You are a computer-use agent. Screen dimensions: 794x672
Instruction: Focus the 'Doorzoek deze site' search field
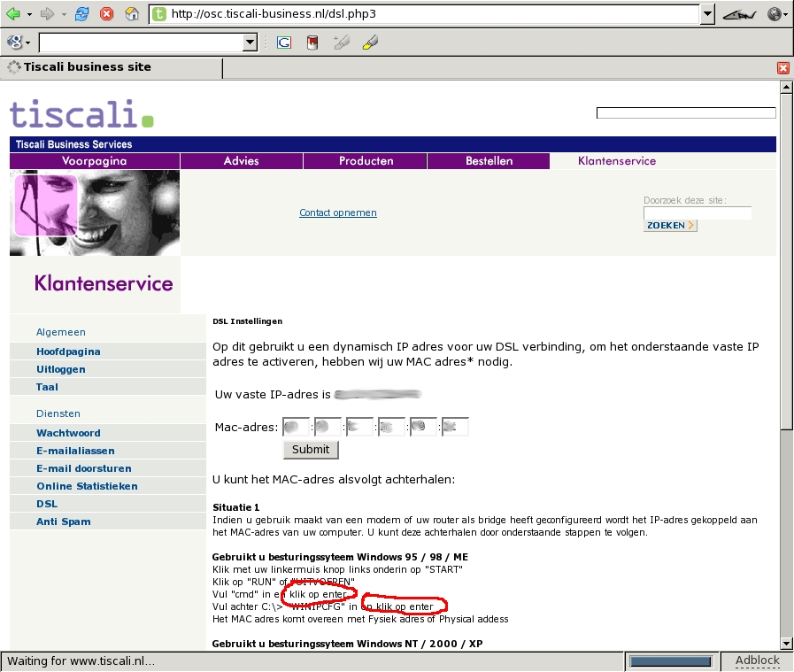pos(698,212)
